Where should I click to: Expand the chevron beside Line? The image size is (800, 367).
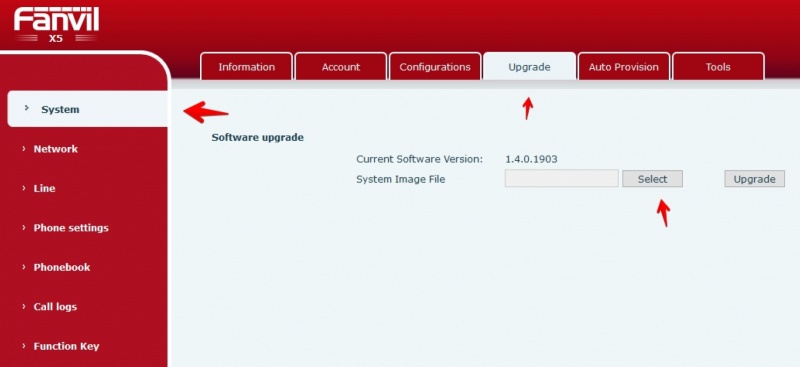[23, 188]
